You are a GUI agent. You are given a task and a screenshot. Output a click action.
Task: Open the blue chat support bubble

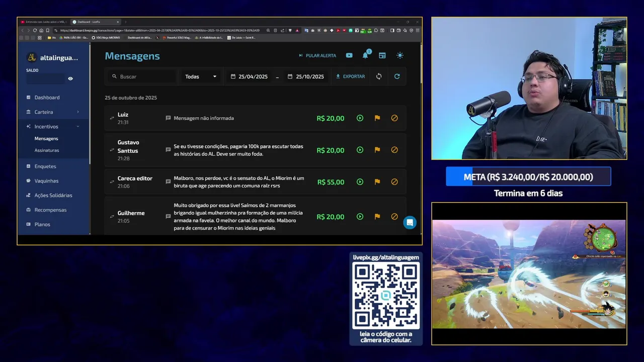tap(410, 223)
